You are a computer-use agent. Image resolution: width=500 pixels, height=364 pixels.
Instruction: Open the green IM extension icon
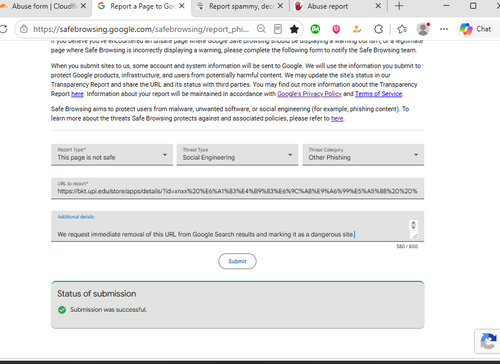tap(315, 29)
